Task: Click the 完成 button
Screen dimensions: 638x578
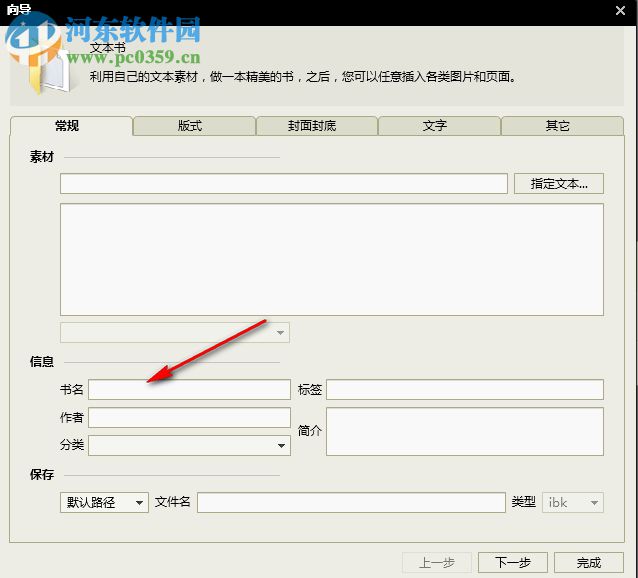Action: click(x=589, y=563)
